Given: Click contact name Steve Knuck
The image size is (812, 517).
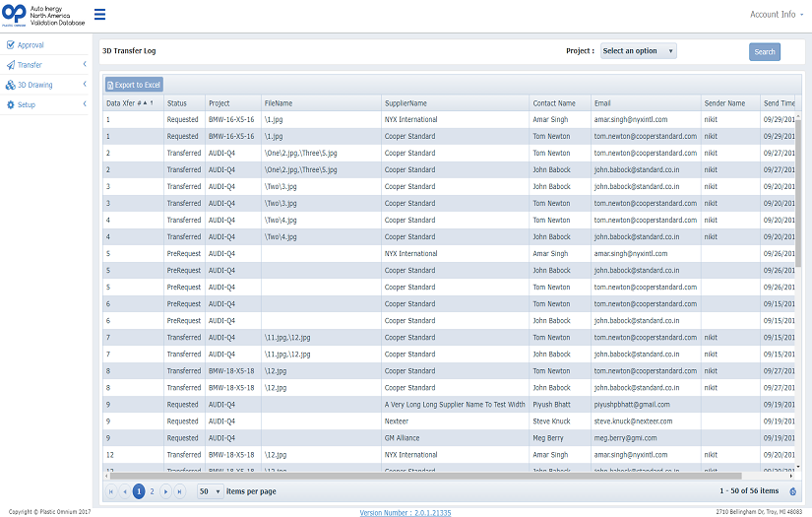Looking at the screenshot, I should [551, 421].
